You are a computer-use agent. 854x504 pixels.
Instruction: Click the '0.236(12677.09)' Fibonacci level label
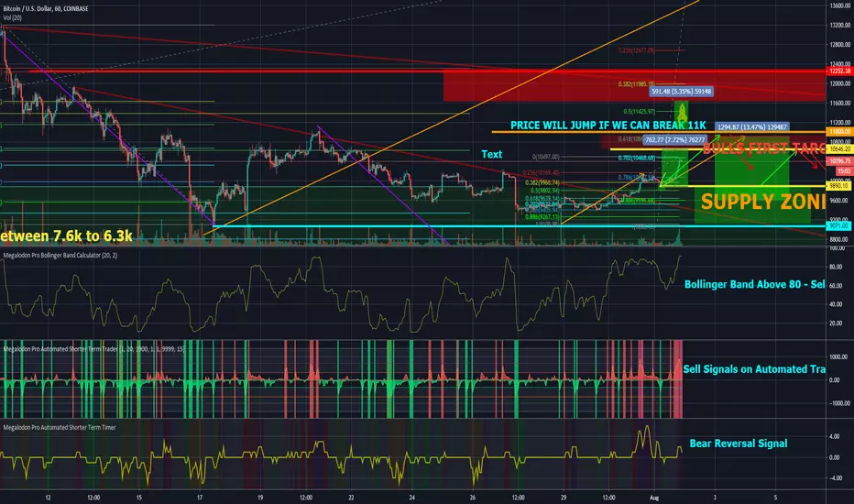[636, 50]
